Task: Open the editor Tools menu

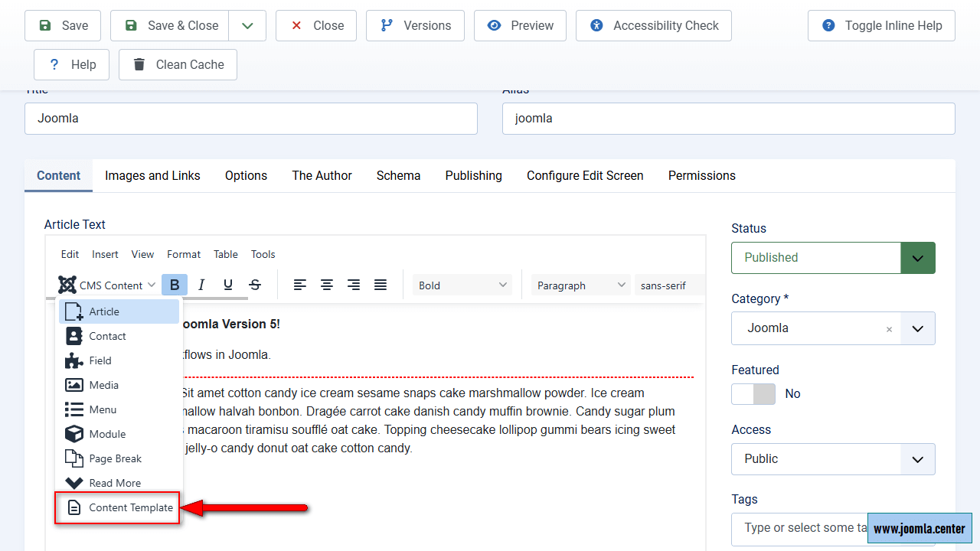Action: [263, 254]
